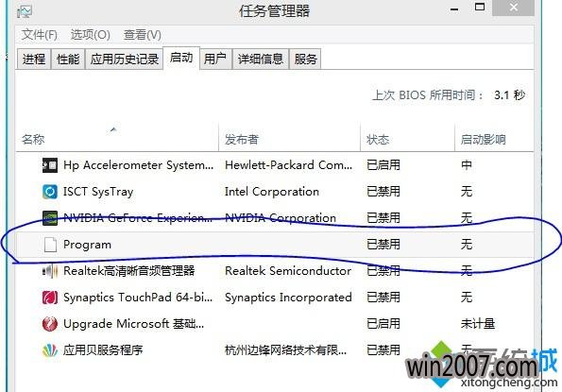Switch to the 性能 tab
This screenshot has width=562, height=392.
pyautogui.click(x=68, y=59)
